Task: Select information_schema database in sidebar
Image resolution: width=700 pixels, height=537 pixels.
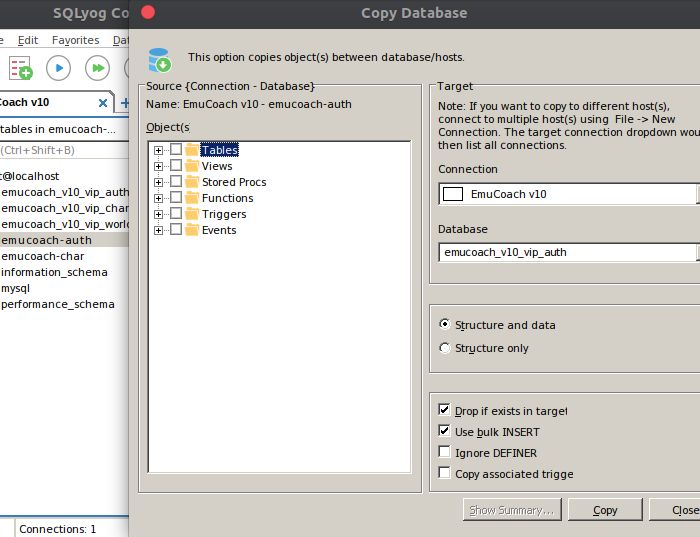Action: pyautogui.click(x=54, y=272)
